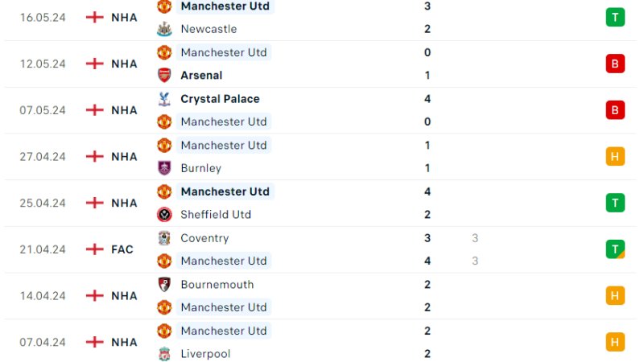Click the Coventry club crest icon
644x362 pixels.
164,238
